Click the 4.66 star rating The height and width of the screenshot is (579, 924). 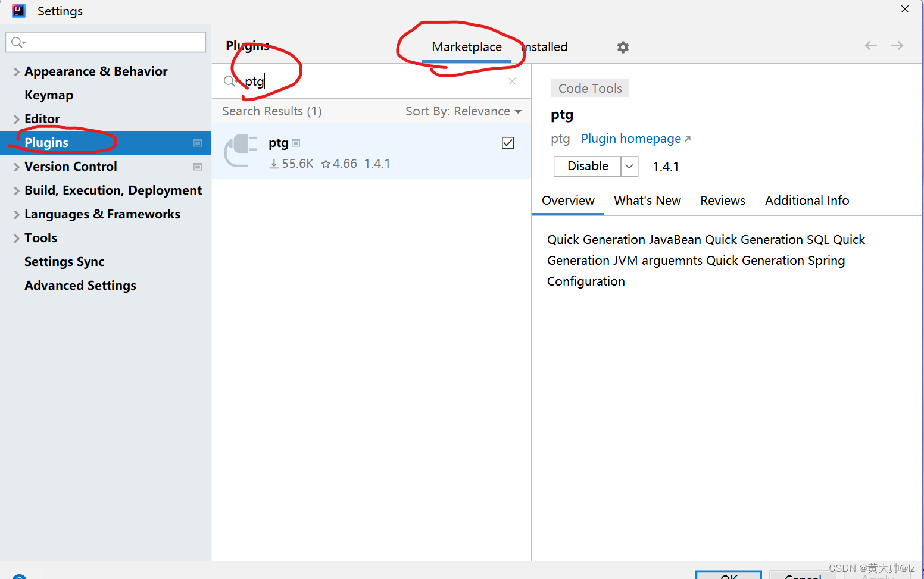point(339,164)
